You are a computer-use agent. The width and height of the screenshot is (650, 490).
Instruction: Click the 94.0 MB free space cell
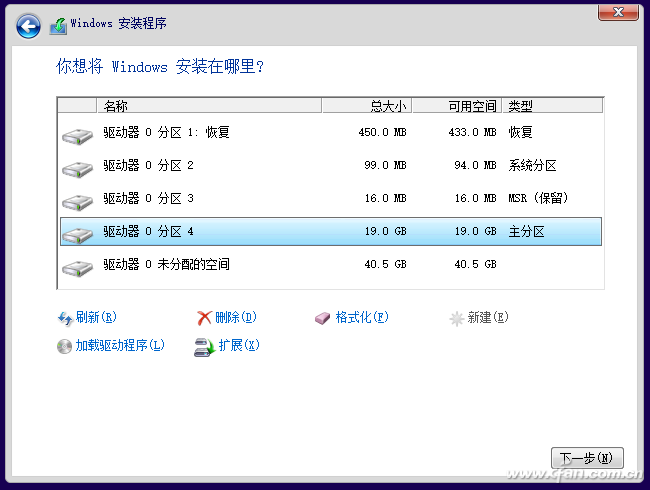475,166
